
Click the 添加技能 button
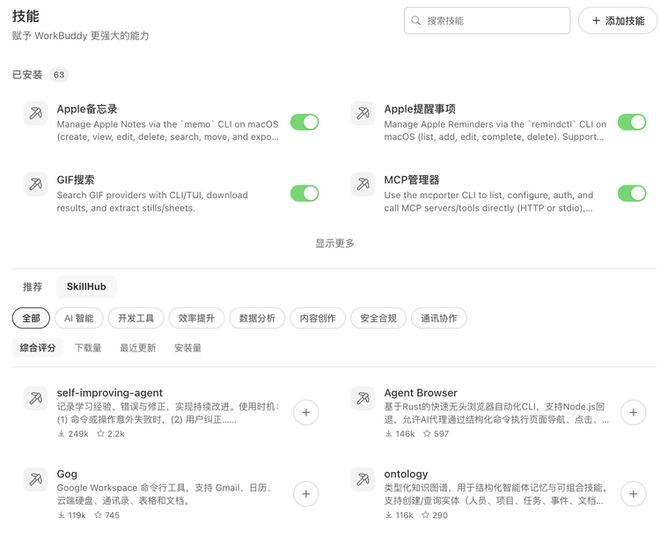(618, 21)
